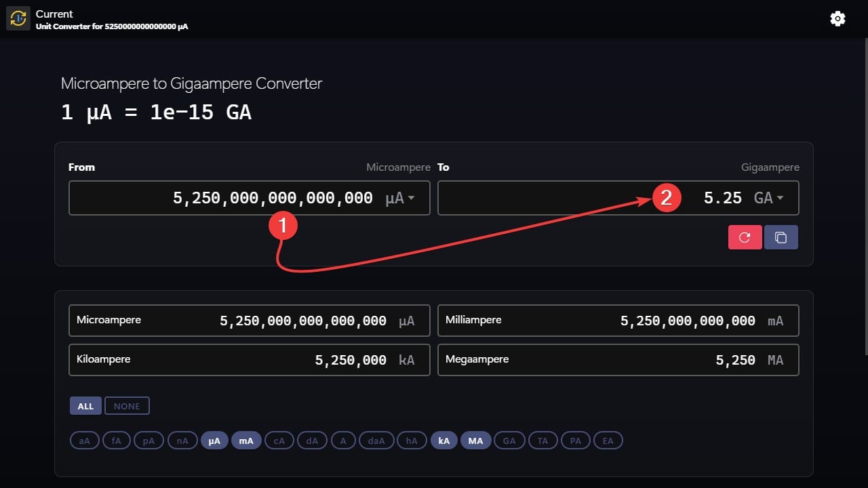Open the settings gear
The height and width of the screenshot is (488, 868).
[x=837, y=18]
